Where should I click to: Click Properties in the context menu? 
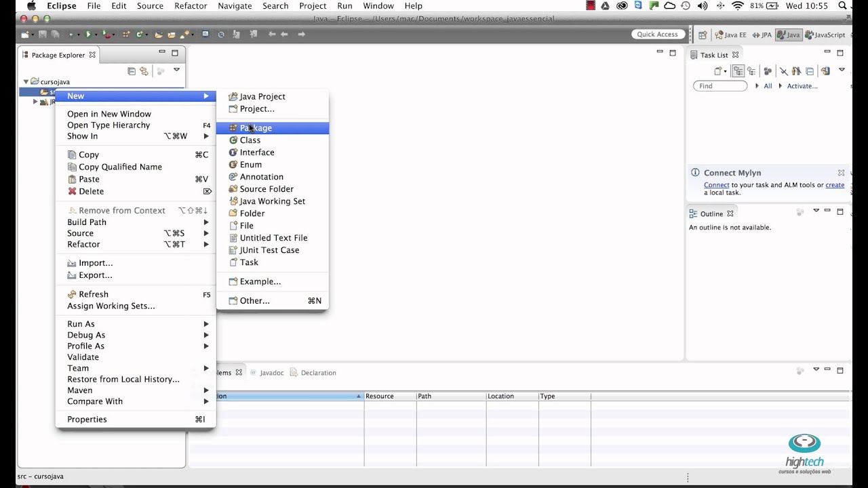click(136, 419)
